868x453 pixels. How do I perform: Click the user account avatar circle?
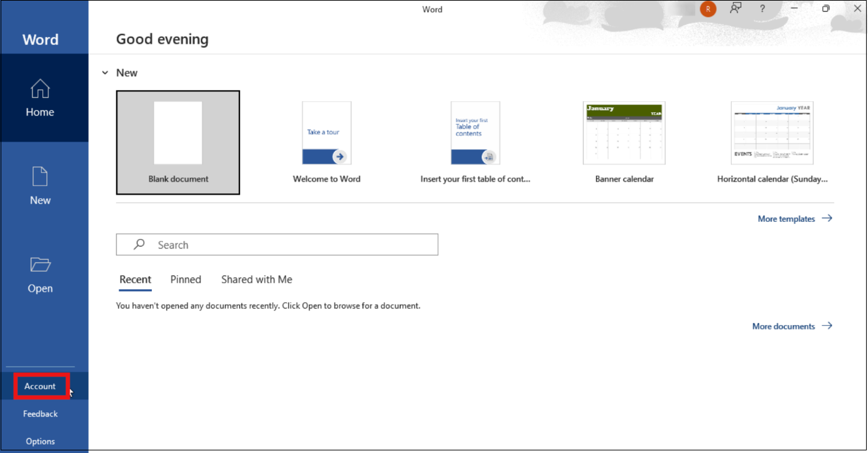point(708,9)
